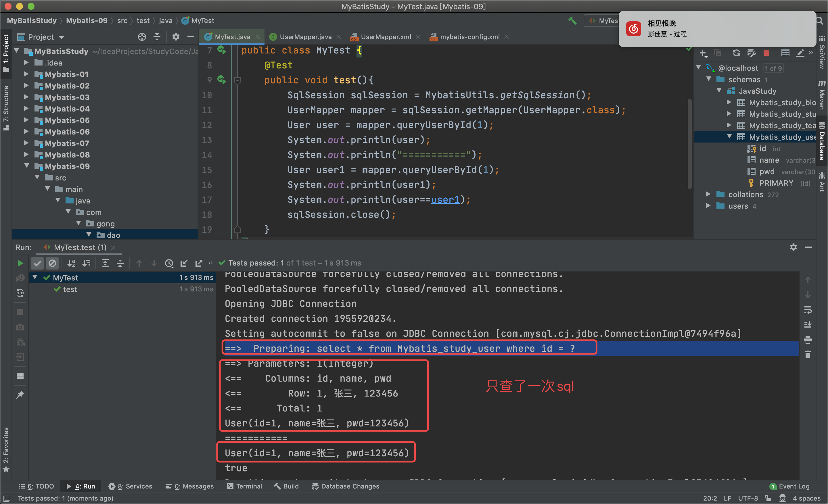828x504 pixels.
Task: Click the Build project hammer icon
Action: [x=572, y=20]
